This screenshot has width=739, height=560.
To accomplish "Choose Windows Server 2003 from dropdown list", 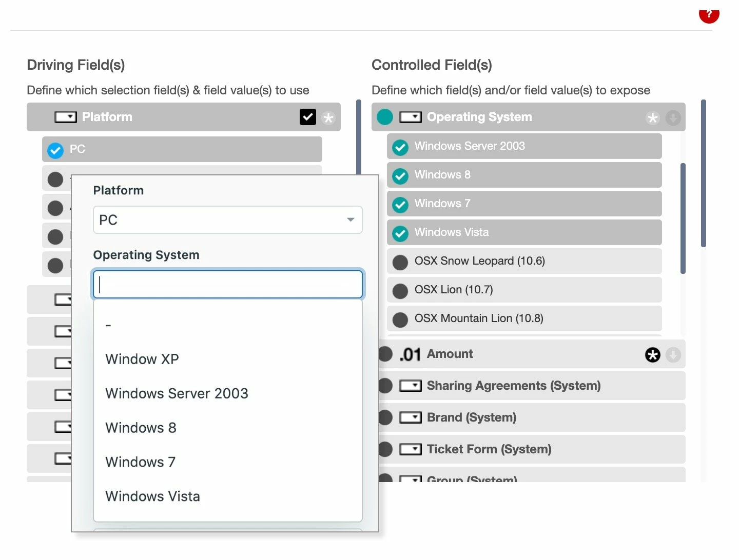I will (x=228, y=393).
